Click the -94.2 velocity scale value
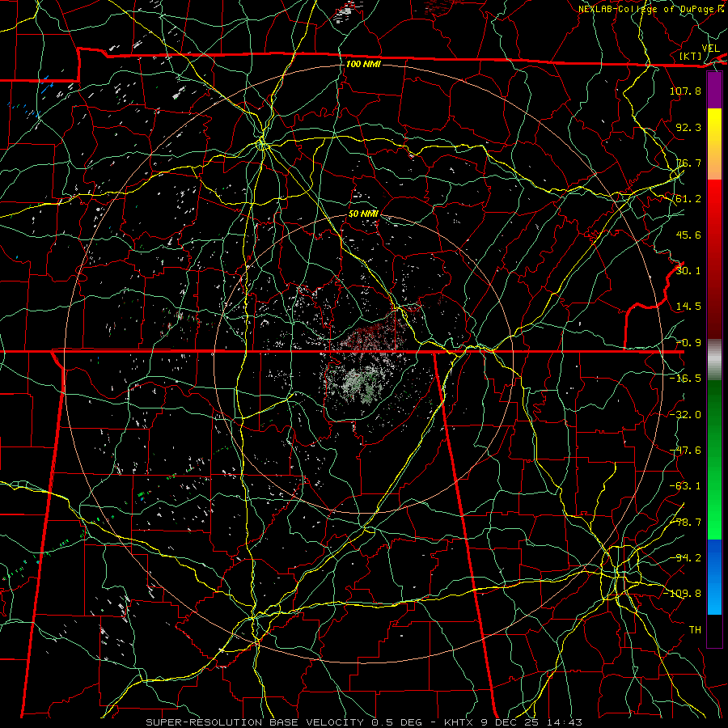 click(x=685, y=558)
